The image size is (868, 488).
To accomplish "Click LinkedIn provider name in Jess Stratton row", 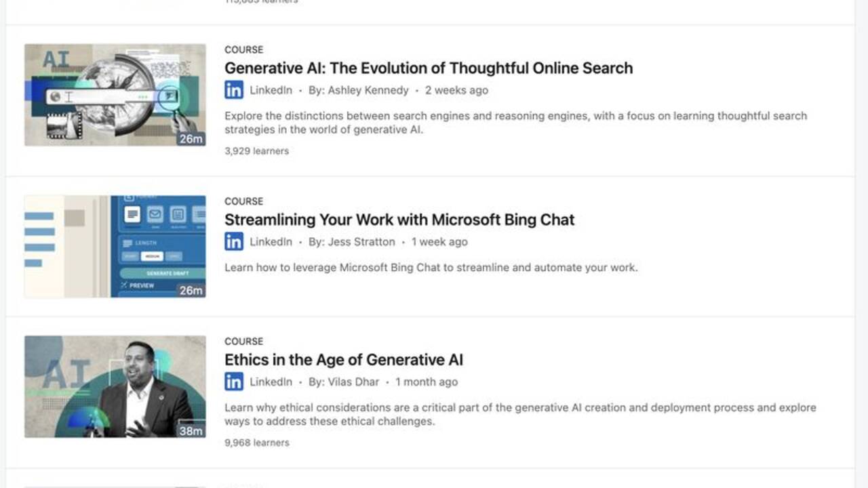I will point(271,242).
